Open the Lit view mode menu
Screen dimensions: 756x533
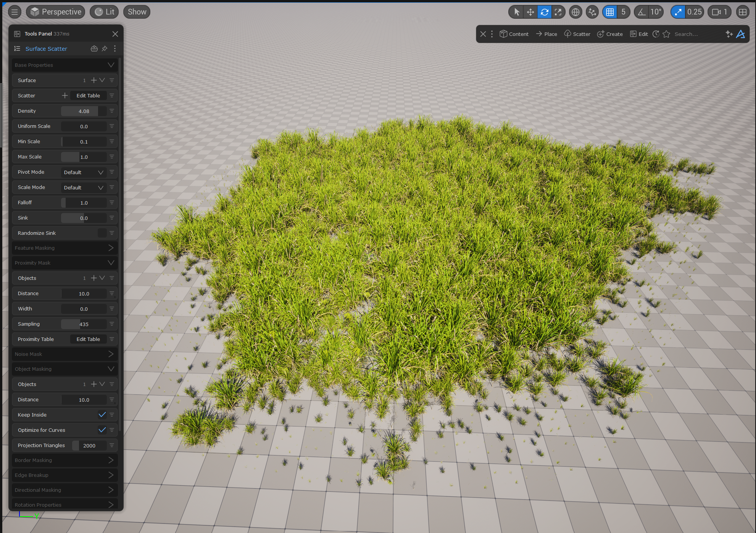pyautogui.click(x=105, y=12)
